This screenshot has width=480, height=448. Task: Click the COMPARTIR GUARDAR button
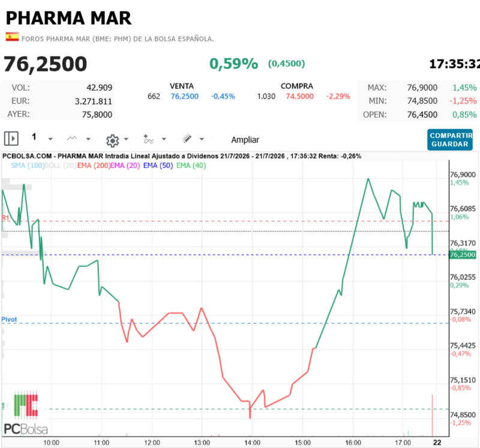point(449,140)
